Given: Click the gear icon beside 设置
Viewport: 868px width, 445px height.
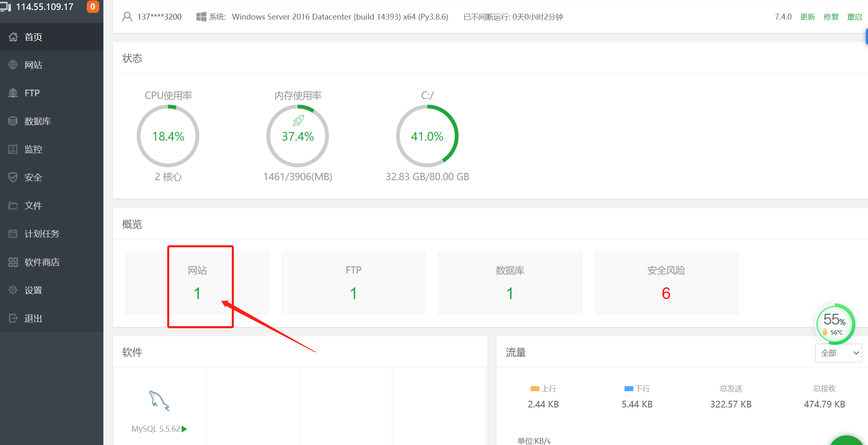Looking at the screenshot, I should click(13, 290).
